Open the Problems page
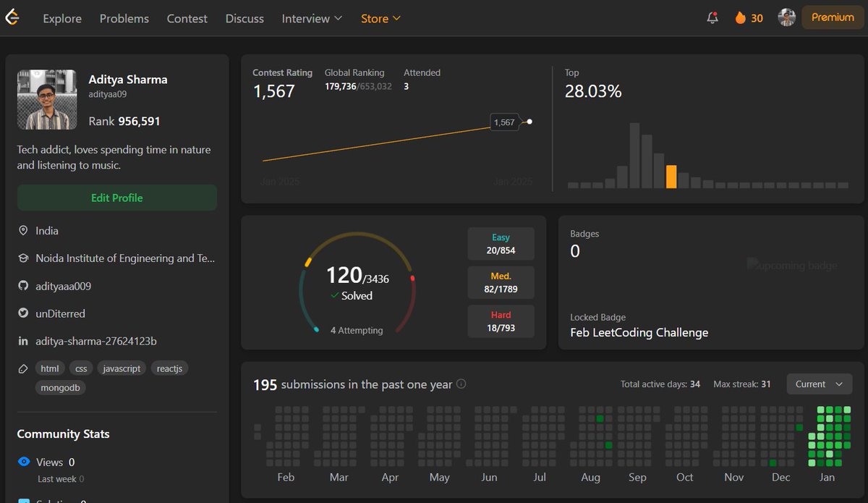The image size is (868, 503). point(124,18)
